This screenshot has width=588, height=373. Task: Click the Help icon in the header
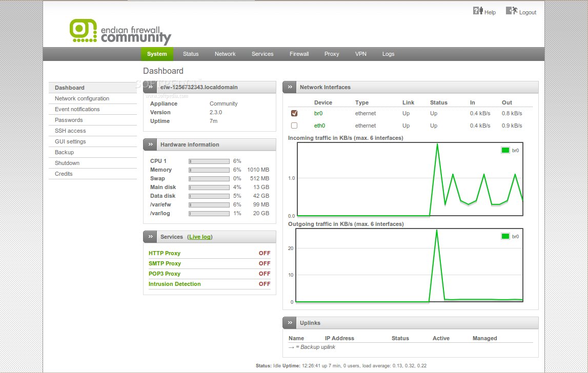click(478, 11)
